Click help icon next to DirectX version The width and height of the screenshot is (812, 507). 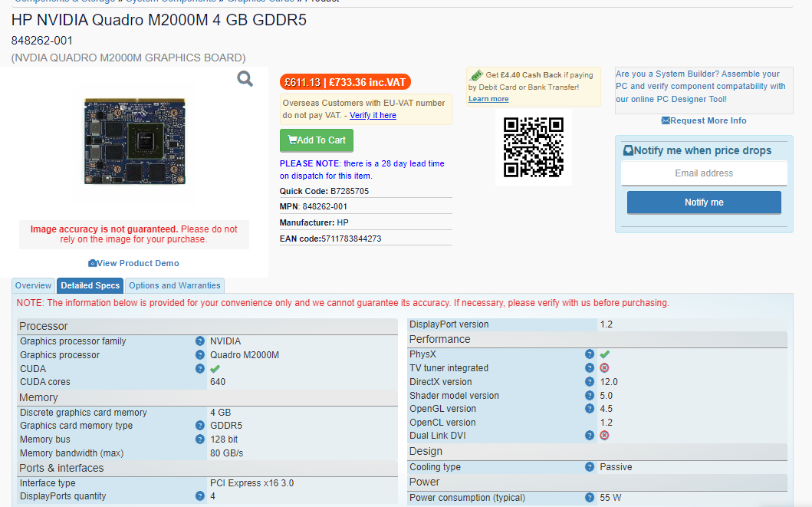click(590, 382)
